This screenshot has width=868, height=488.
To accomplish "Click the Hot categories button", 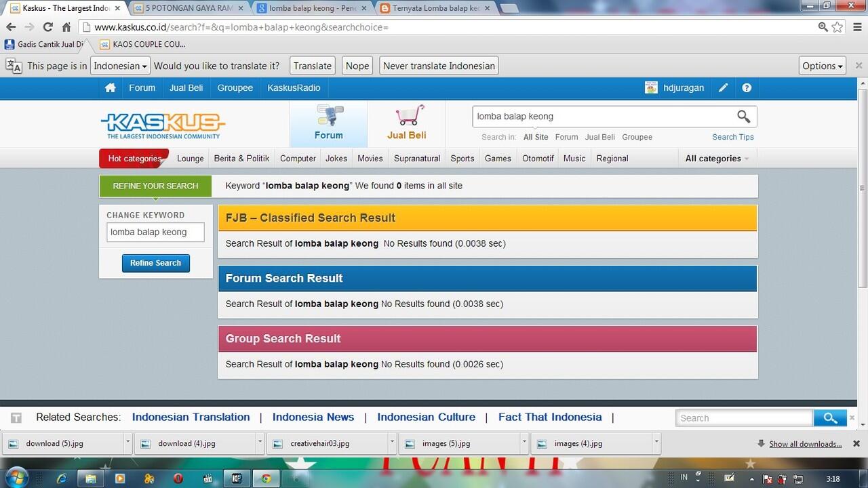I will click(134, 159).
